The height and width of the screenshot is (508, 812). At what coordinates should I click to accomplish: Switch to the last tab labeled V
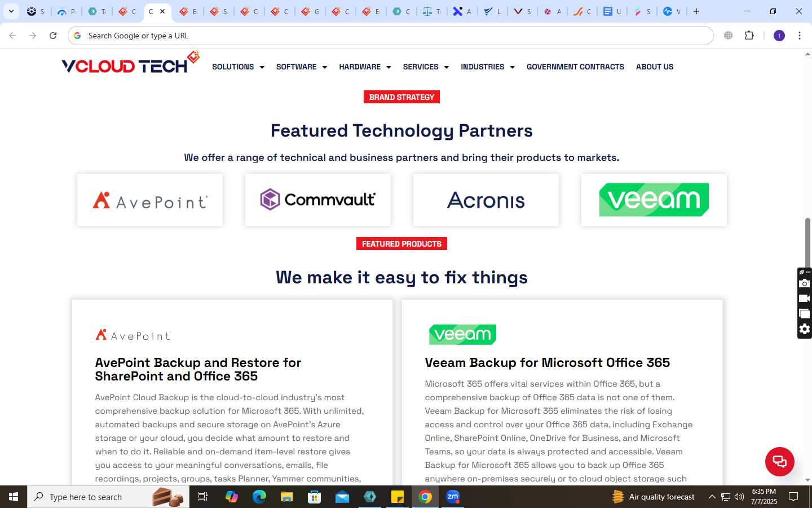pos(672,11)
